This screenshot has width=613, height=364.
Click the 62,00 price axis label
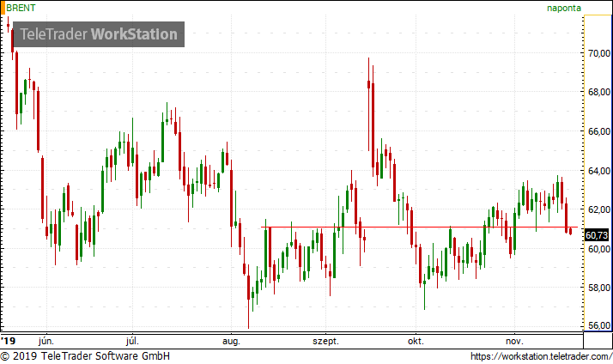[599, 209]
